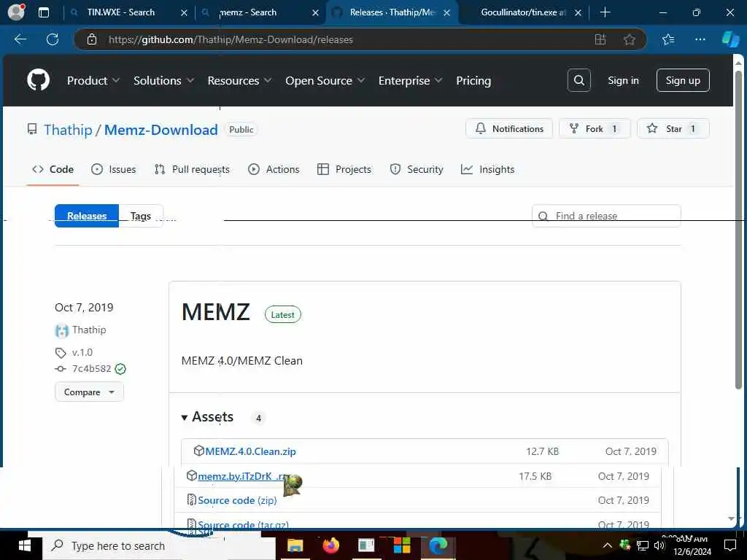Screen dimensions: 747x560
Task: Download Source code (zip)
Action: (x=237, y=500)
